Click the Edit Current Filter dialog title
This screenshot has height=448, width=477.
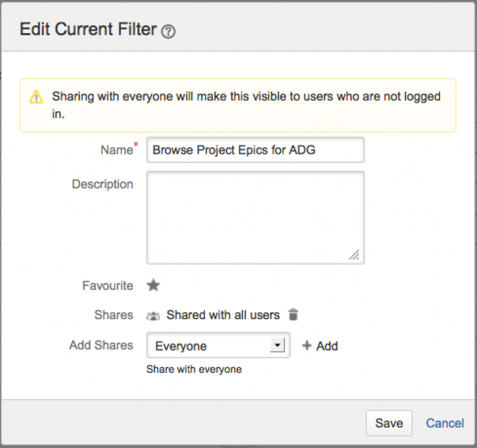[88, 30]
